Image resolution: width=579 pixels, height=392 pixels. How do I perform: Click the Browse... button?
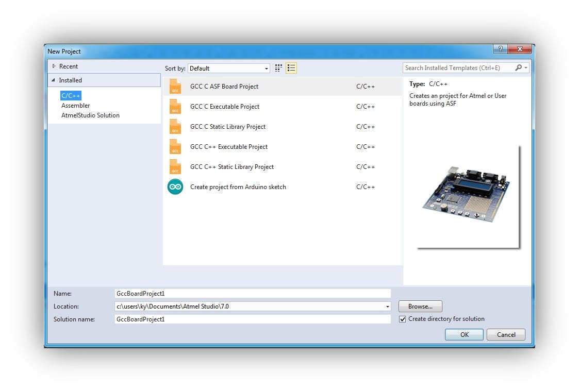pyautogui.click(x=420, y=306)
